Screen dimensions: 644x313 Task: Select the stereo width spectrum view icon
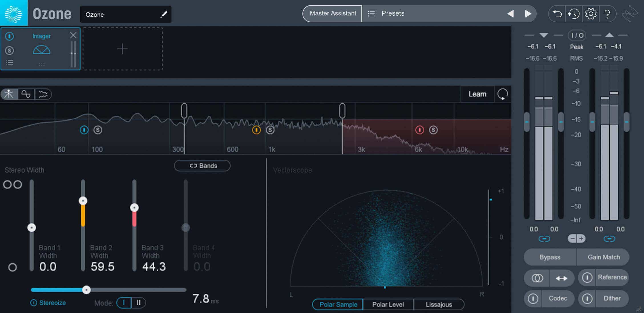pos(43,94)
